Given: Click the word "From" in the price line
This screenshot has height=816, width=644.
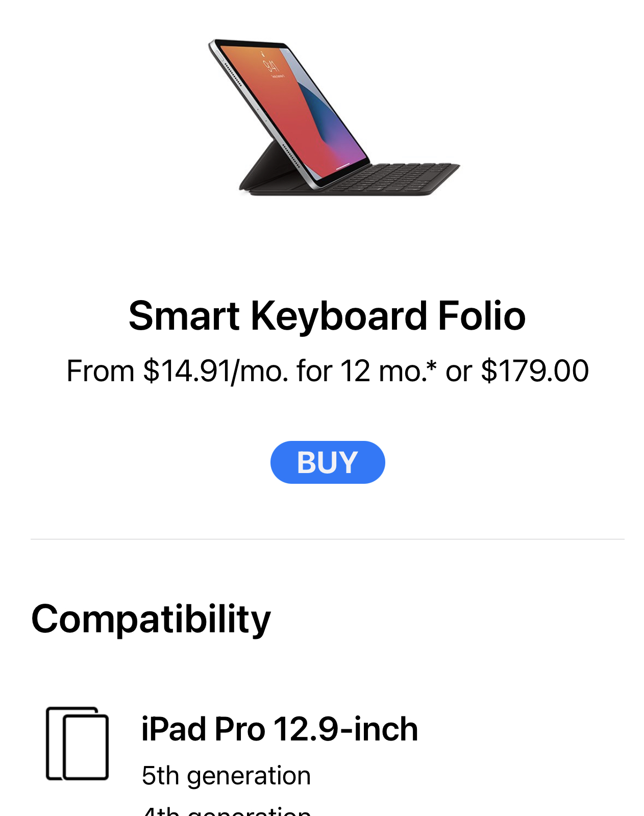Looking at the screenshot, I should 100,371.
